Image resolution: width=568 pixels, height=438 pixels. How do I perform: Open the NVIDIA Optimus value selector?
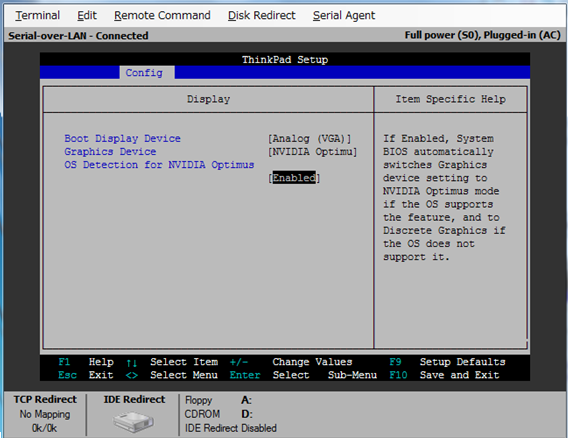pyautogui.click(x=313, y=152)
